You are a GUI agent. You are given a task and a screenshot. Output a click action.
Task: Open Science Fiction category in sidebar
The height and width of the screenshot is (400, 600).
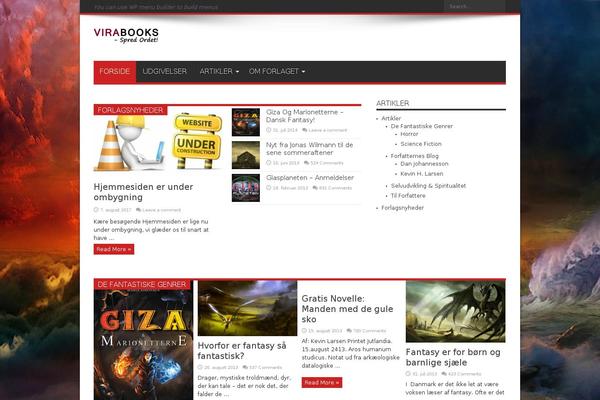(421, 144)
